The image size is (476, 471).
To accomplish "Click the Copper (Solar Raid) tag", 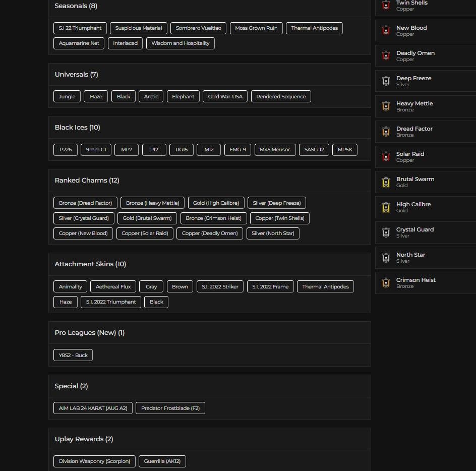I will coord(145,233).
